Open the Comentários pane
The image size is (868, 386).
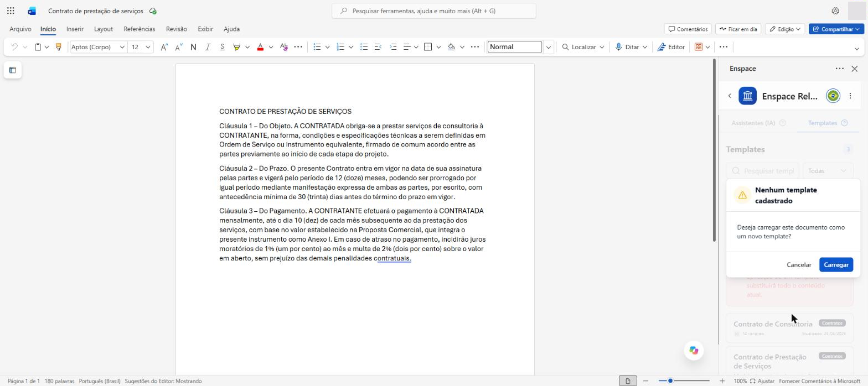pos(688,29)
